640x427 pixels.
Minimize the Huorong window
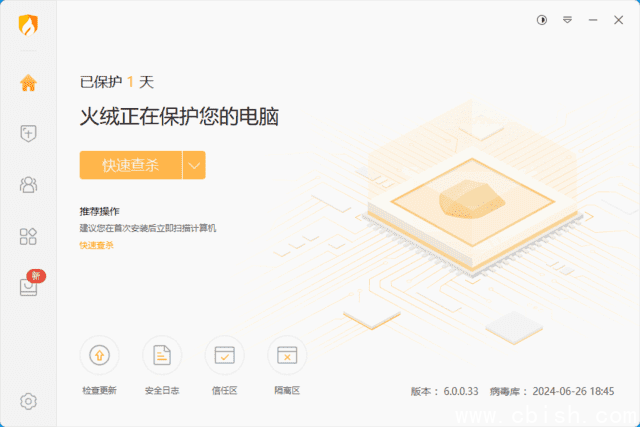(593, 20)
